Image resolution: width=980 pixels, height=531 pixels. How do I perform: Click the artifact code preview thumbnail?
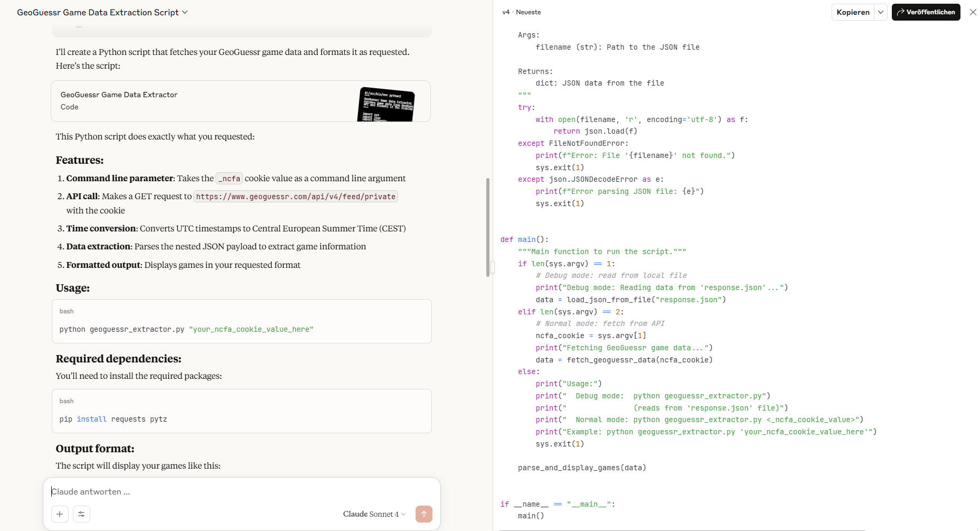[387, 105]
